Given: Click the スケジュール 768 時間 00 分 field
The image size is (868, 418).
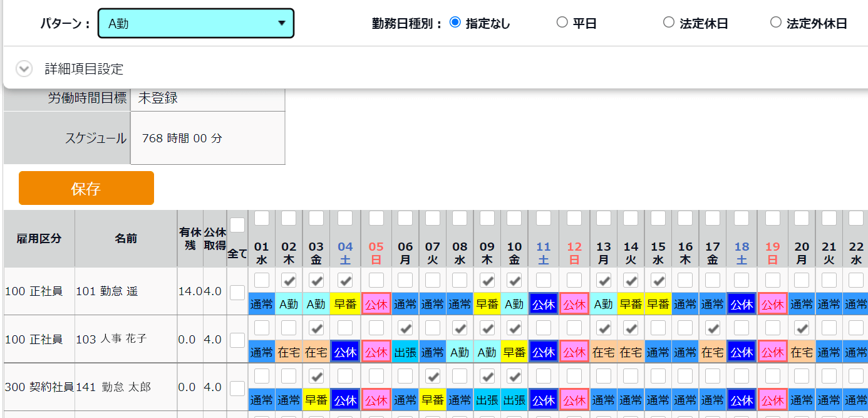Looking at the screenshot, I should [x=208, y=138].
